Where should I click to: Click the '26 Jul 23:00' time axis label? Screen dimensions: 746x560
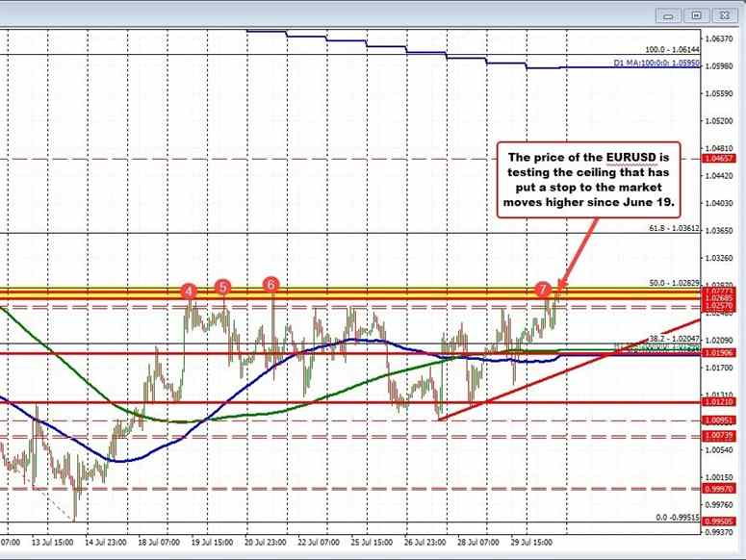tap(425, 543)
